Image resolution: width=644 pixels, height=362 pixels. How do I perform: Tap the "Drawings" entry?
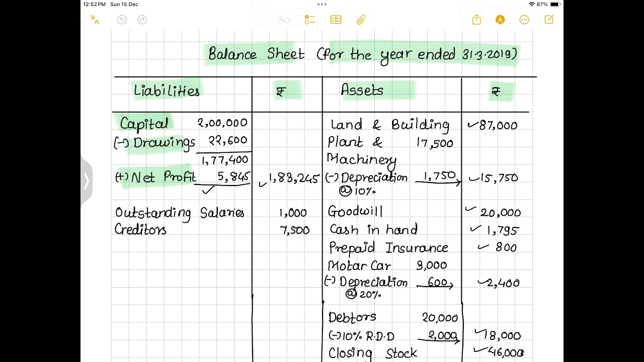coord(164,143)
